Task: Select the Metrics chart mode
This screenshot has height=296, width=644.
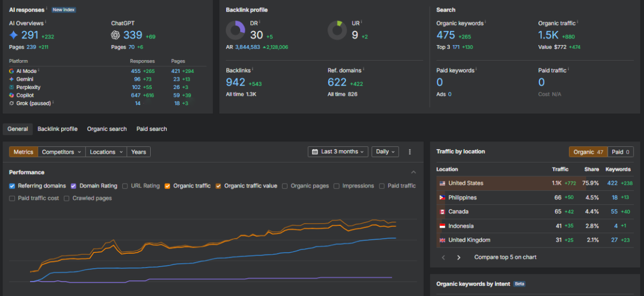Action: tap(23, 152)
